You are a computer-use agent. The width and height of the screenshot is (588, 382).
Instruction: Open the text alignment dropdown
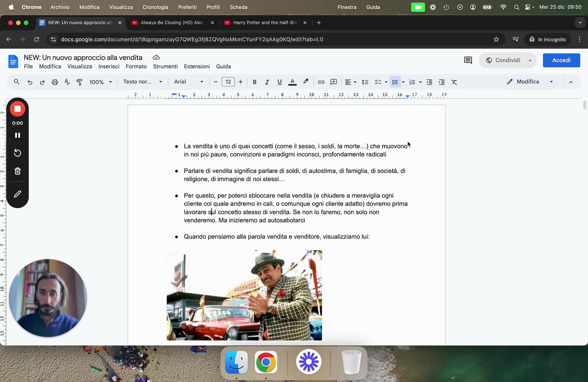click(x=351, y=82)
